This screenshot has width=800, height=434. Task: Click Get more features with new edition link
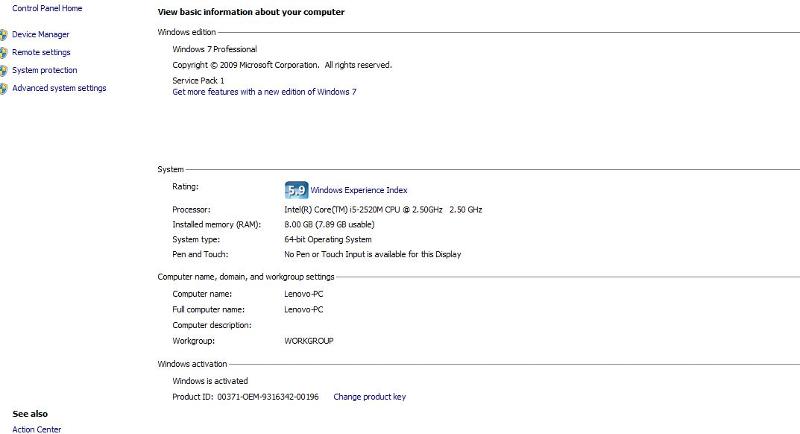tap(264, 92)
